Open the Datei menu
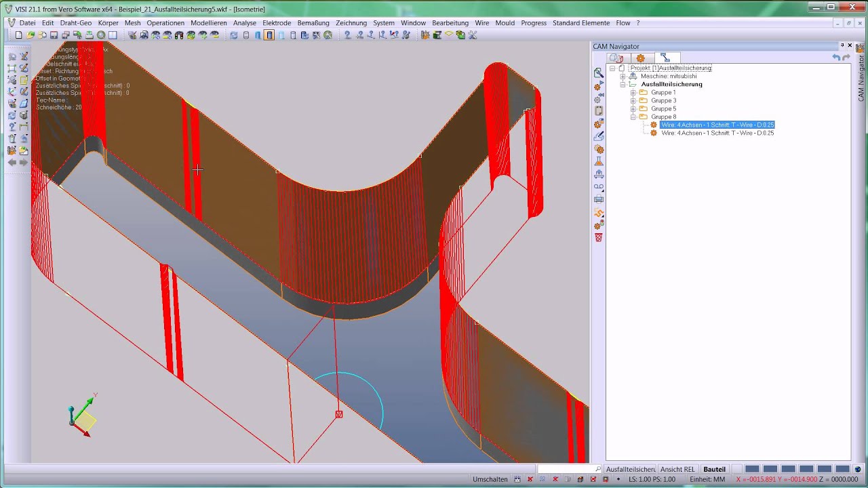 tap(27, 23)
